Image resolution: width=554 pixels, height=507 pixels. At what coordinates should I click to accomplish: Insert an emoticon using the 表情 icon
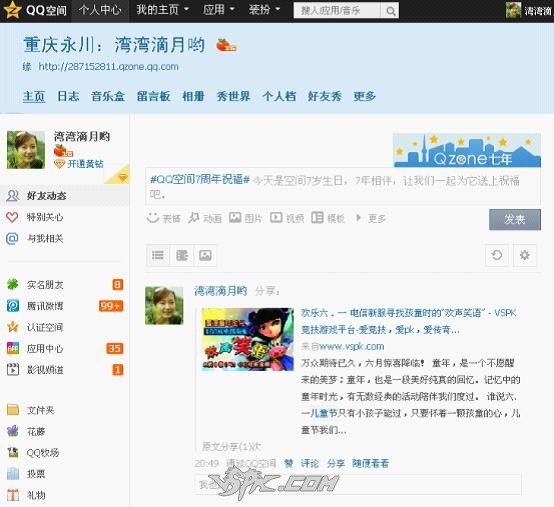(153, 218)
